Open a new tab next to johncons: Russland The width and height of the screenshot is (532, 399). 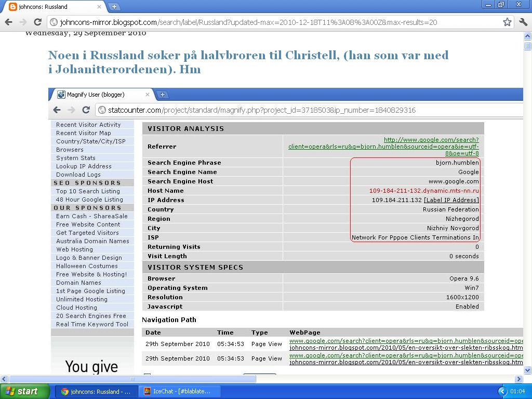tap(114, 6)
